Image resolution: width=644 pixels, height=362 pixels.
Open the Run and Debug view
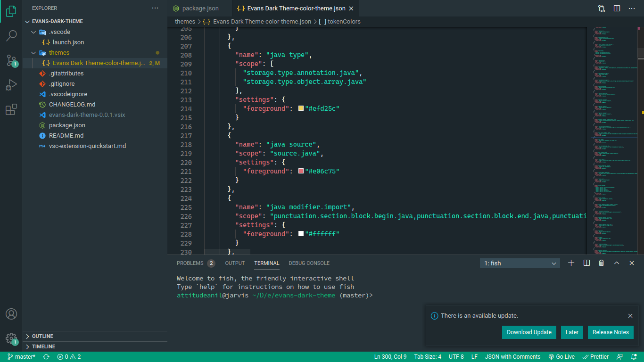click(x=11, y=85)
